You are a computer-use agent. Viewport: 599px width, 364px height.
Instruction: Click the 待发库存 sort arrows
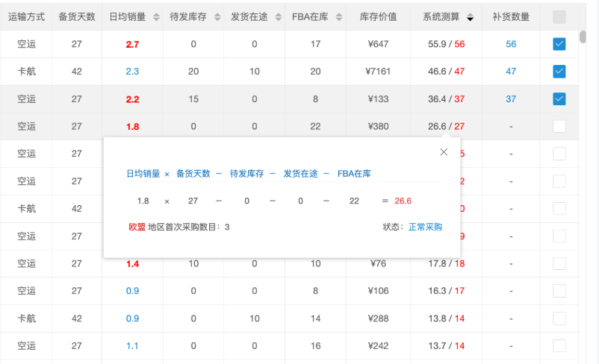(217, 17)
